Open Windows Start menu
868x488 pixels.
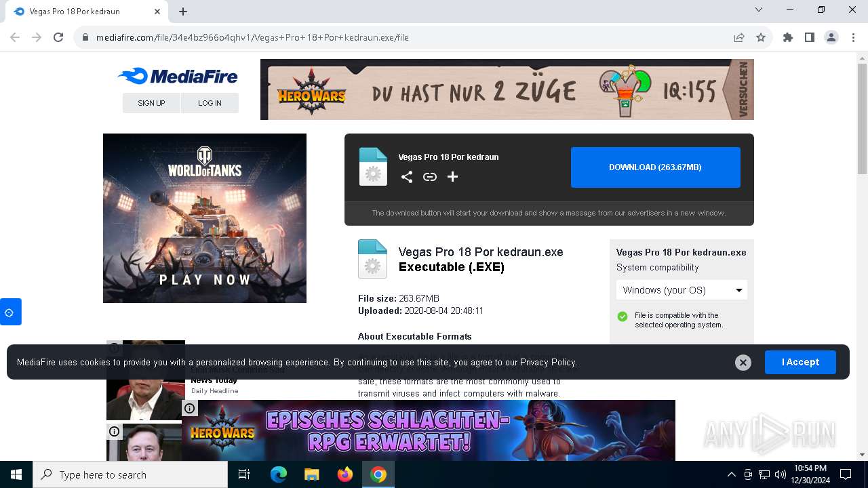16,474
